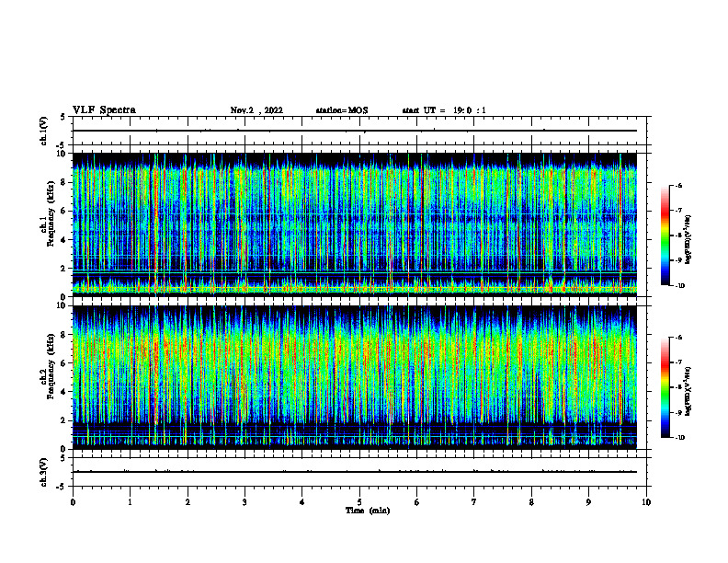The height and width of the screenshot is (563, 728).
Task: Click the ch.2 spectrogram plot
Action: 355,377
